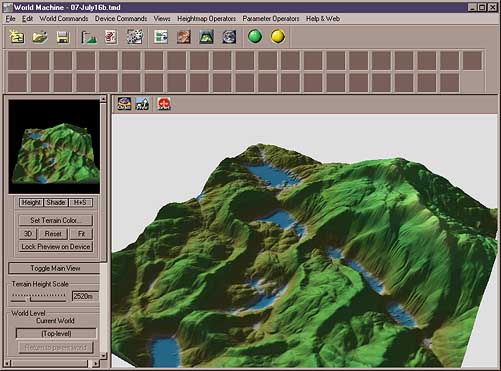Maximize the World Machine window
Viewport: 501px width, 371px height.
[482, 7]
